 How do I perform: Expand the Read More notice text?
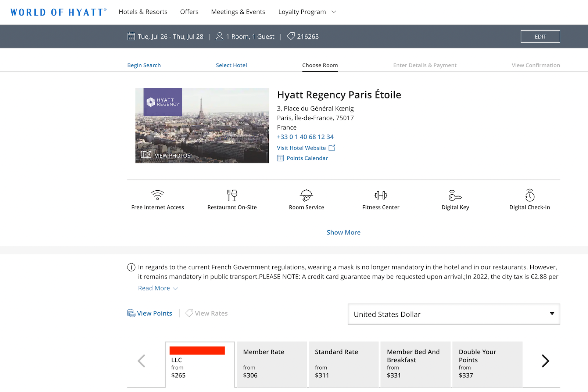tap(157, 288)
